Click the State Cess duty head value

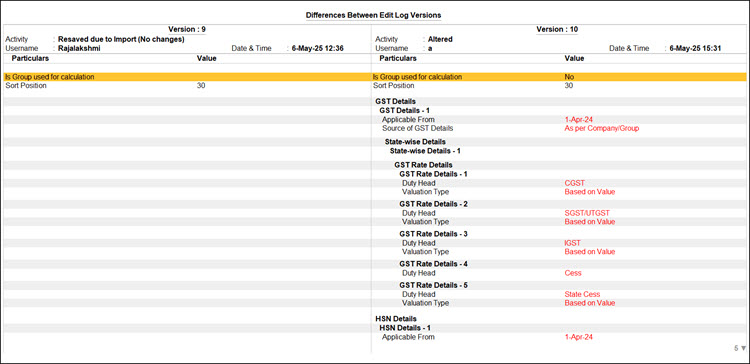click(x=582, y=294)
